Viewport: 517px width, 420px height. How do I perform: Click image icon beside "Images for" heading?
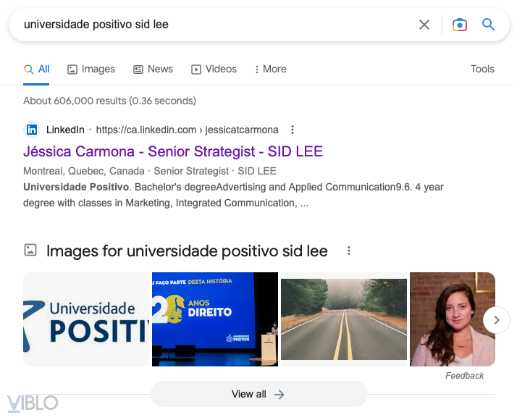click(30, 250)
